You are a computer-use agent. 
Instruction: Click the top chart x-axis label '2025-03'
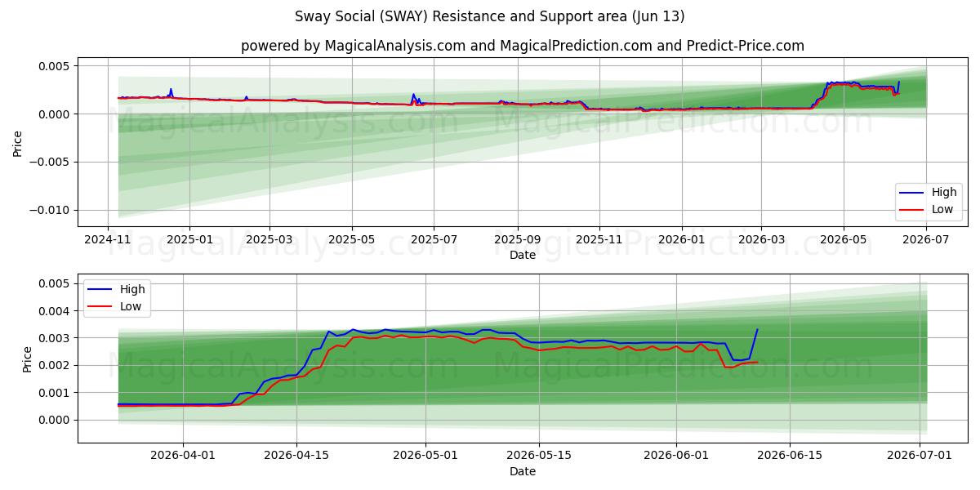coord(269,239)
